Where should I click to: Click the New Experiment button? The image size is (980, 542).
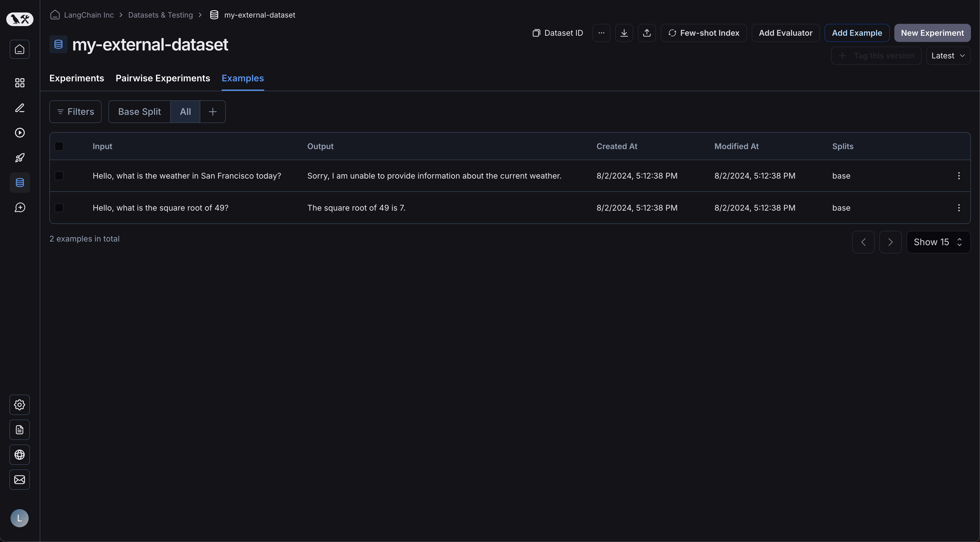pyautogui.click(x=932, y=33)
